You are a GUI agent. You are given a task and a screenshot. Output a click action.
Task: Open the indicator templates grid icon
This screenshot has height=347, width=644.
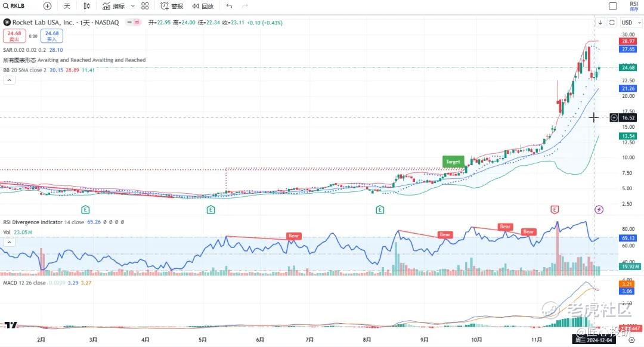pyautogui.click(x=145, y=6)
